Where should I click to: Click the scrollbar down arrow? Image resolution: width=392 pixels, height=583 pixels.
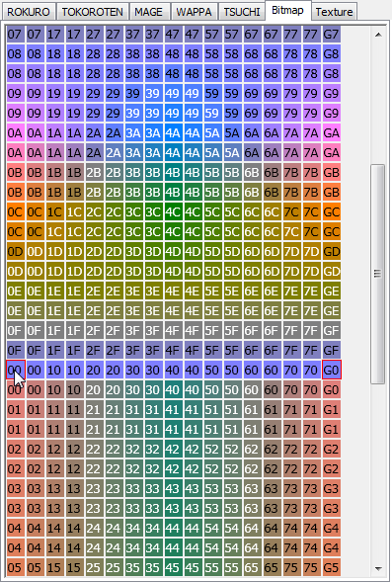coord(378,568)
